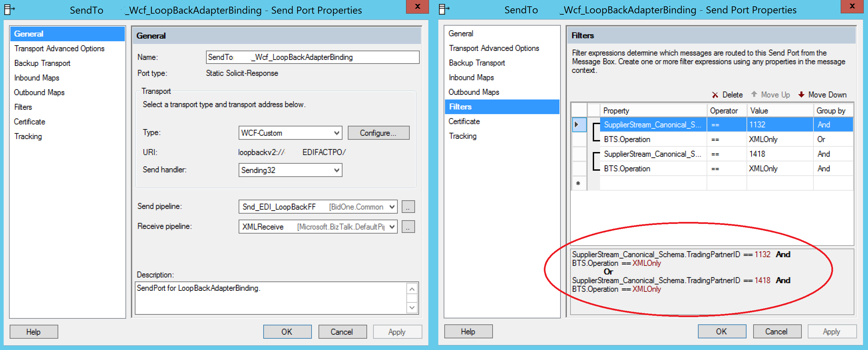The width and height of the screenshot is (868, 350).
Task: Click the Description scrollbar down arrow
Action: pyautogui.click(x=412, y=307)
